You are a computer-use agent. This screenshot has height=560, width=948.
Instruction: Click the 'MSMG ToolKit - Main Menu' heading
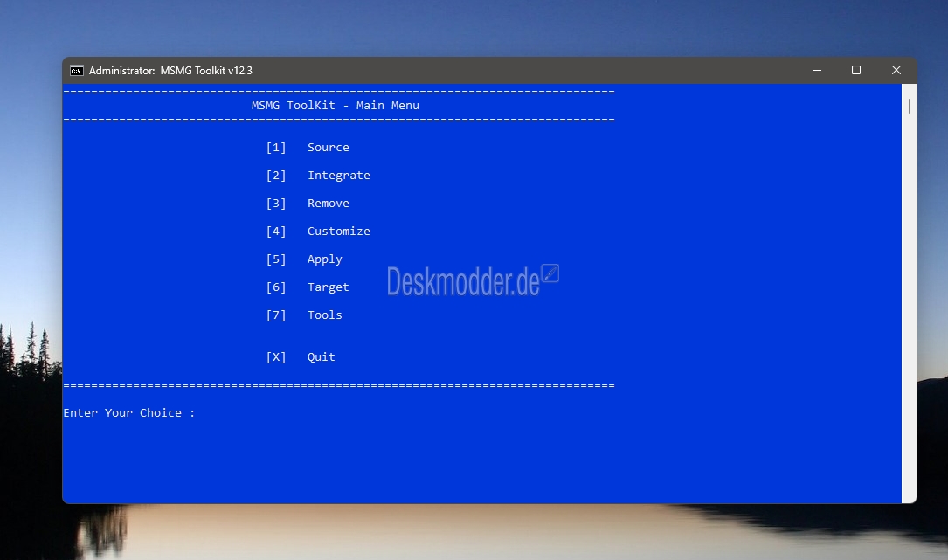click(336, 105)
